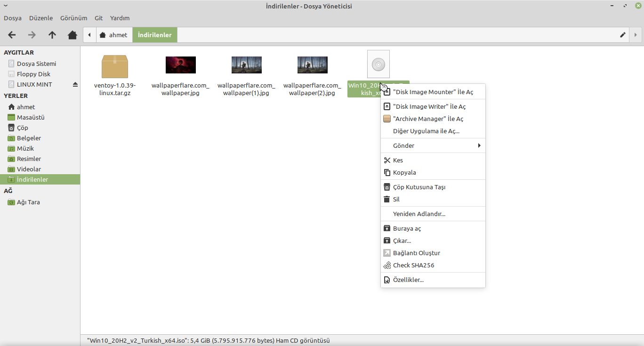Click the copy icon next to Kopyala
Screen dimensions: 644x346
[x=387, y=173]
